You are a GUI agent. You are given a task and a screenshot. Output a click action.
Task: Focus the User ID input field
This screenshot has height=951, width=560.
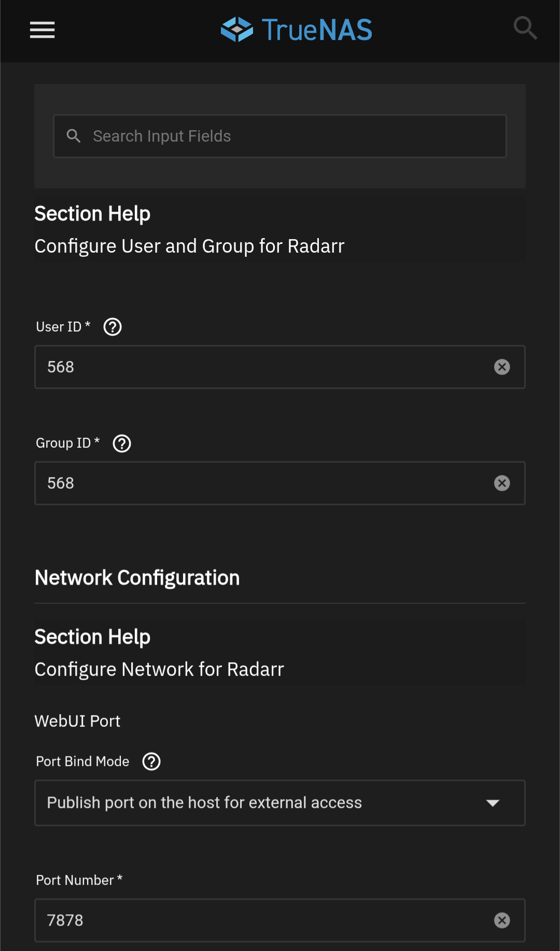coord(259,367)
